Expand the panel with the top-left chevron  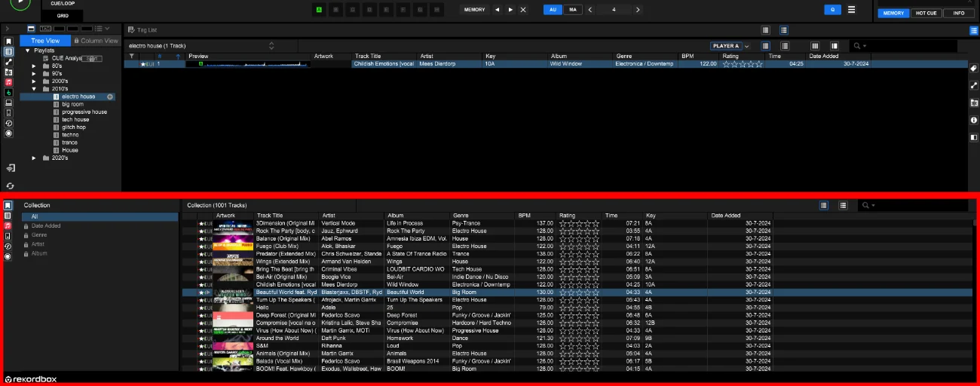[7, 29]
